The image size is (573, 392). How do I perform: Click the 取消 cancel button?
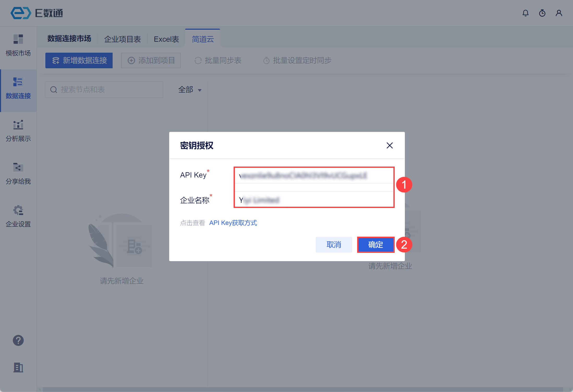[x=334, y=245]
